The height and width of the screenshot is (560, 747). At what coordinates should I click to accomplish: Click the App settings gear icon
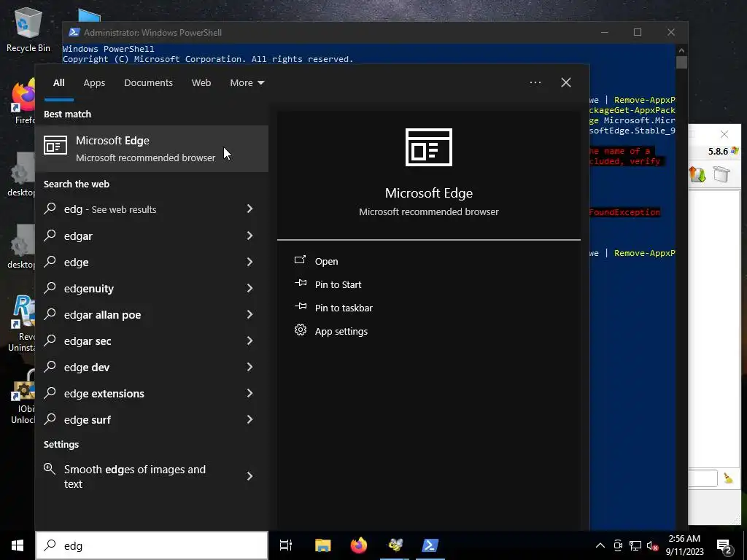click(300, 330)
